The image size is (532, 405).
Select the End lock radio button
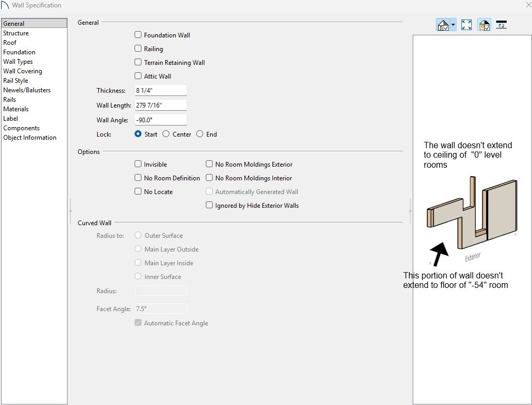point(200,134)
